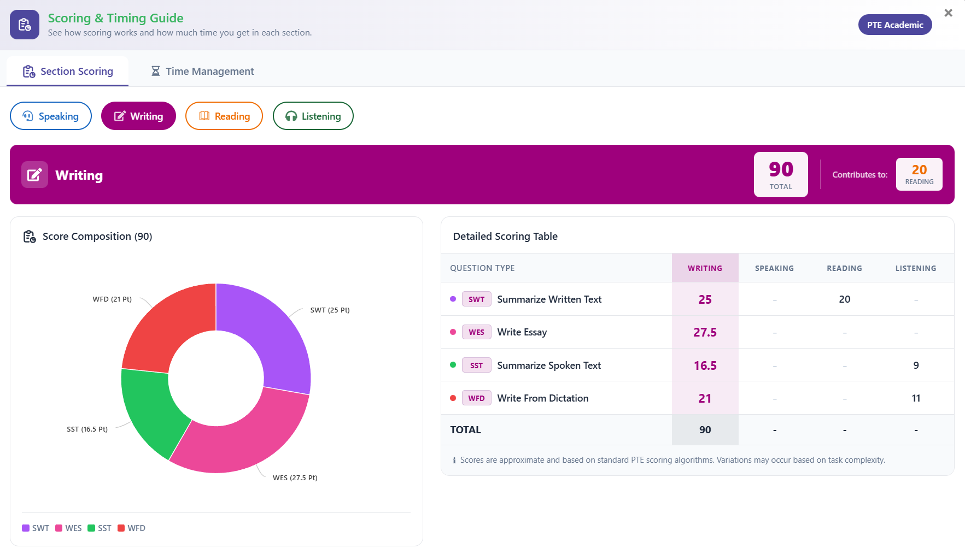This screenshot has height=560, width=965.
Task: Close the Scoring & Timing Guide dialog
Action: coord(948,13)
